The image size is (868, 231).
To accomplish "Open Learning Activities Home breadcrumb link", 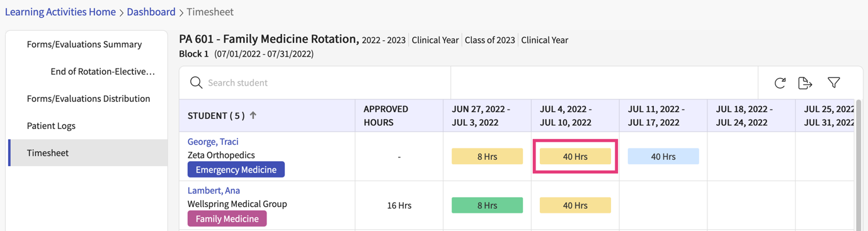I will tap(60, 12).
